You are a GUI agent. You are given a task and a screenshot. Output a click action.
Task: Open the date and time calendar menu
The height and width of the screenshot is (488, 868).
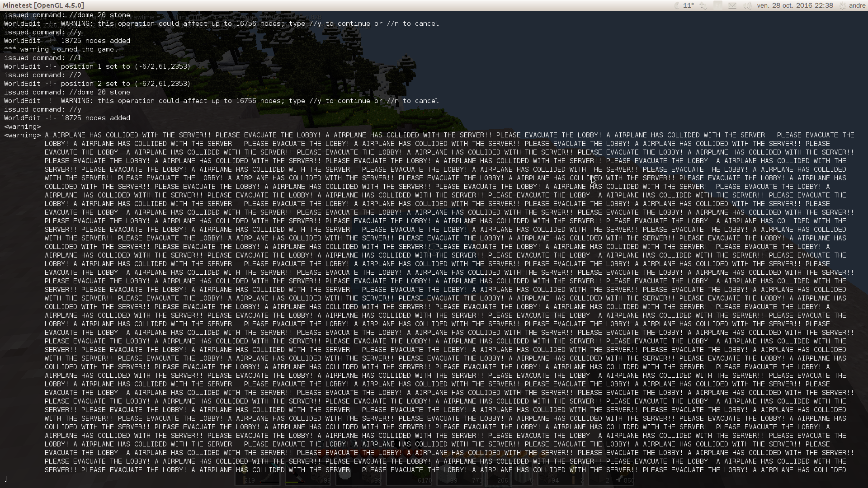click(x=795, y=5)
